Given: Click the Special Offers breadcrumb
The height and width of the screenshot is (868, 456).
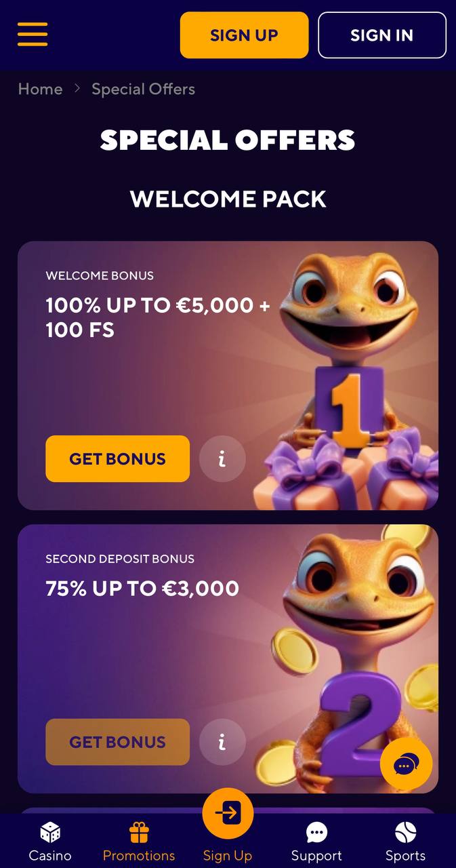Looking at the screenshot, I should [143, 89].
